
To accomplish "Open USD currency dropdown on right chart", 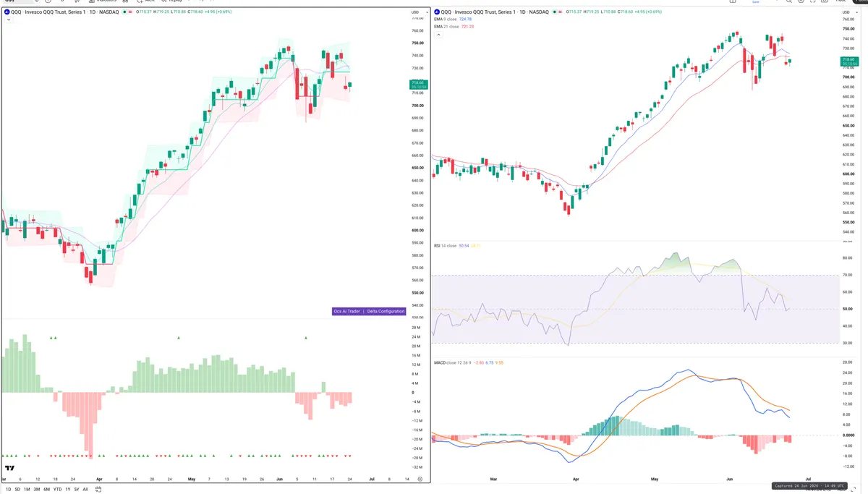I will (x=849, y=12).
